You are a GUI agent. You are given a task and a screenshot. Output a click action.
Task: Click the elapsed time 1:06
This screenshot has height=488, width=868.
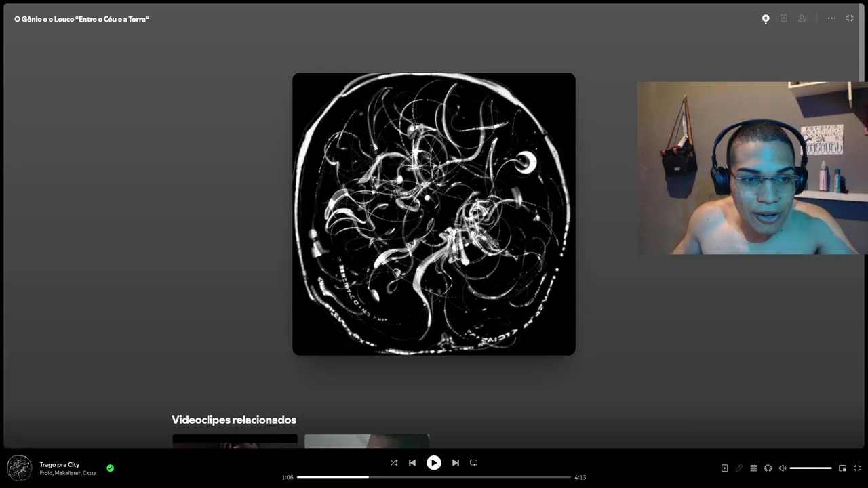[x=288, y=477]
